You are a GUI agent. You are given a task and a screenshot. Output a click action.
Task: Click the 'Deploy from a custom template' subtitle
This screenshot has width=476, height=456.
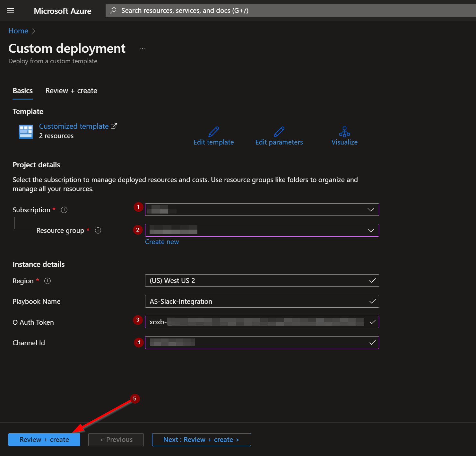tap(53, 61)
